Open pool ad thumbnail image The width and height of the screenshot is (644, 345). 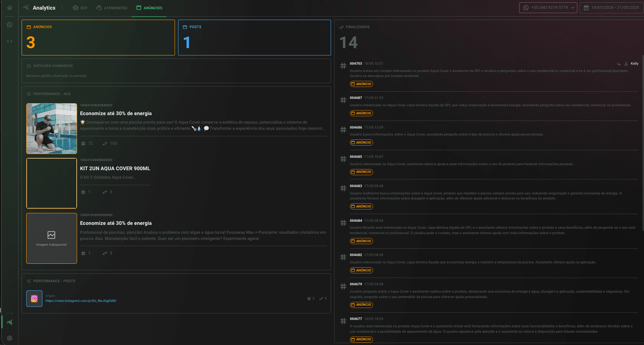52,129
